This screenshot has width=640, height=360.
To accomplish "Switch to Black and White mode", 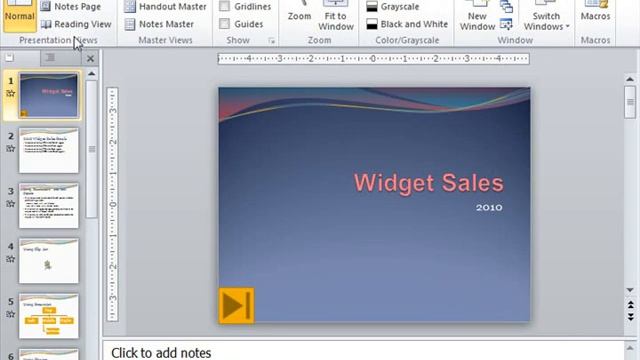I will point(407,24).
